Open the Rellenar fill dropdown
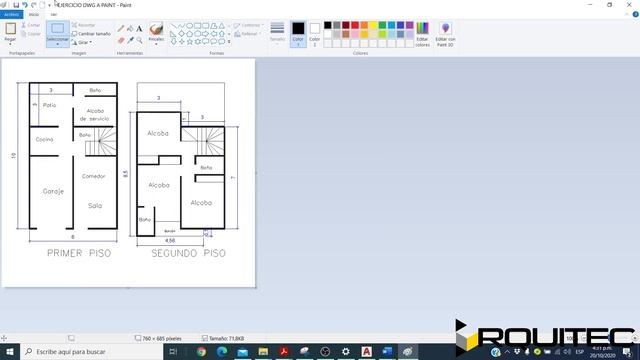Screen dimensions: 640x360 [x=248, y=34]
